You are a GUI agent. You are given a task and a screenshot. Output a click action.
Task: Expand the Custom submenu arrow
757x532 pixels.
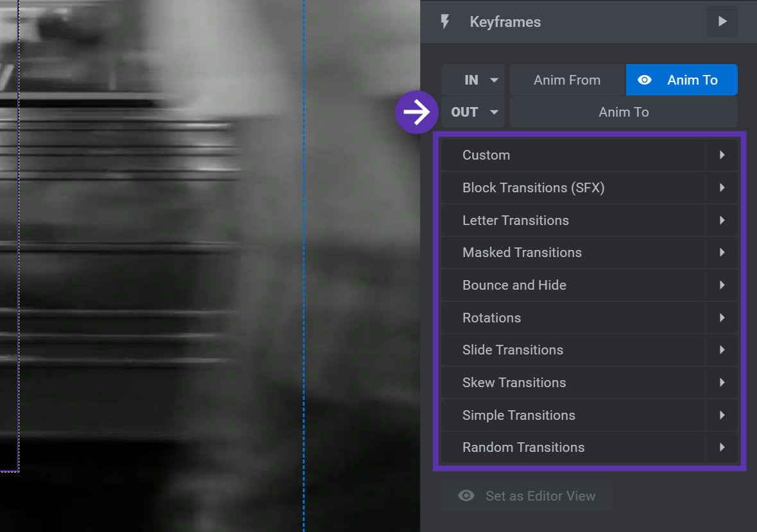(x=722, y=155)
